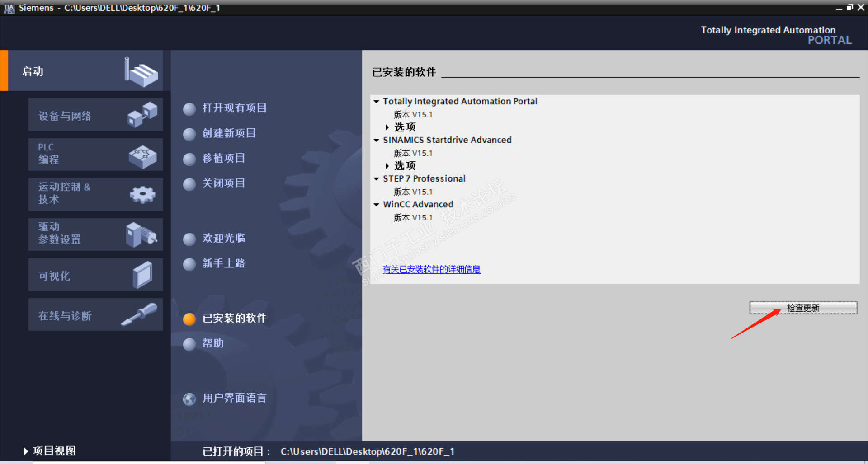The width and height of the screenshot is (868, 464).
Task: Click the 已安装的软件 label in the middle list
Action: [x=235, y=318]
